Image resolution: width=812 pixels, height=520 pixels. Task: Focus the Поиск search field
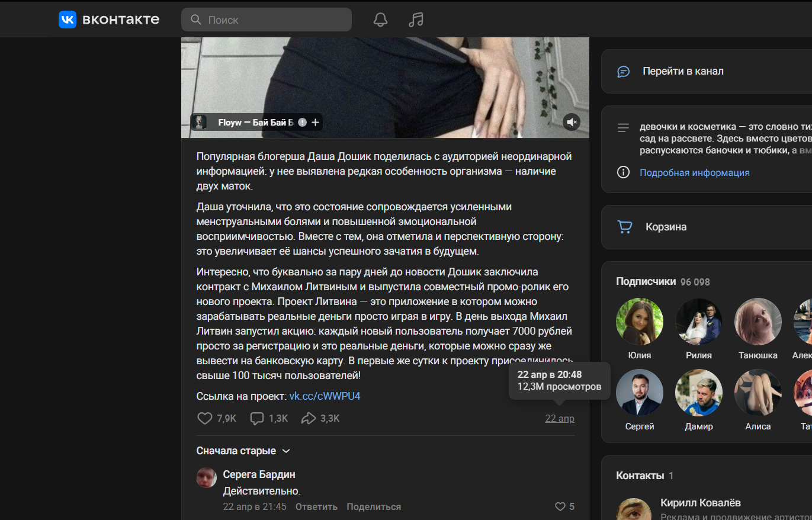pyautogui.click(x=267, y=20)
